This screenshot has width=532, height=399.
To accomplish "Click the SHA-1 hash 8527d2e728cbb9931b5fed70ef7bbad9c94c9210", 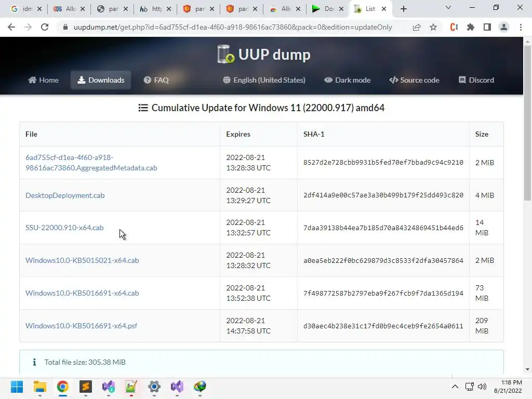I will [x=383, y=163].
